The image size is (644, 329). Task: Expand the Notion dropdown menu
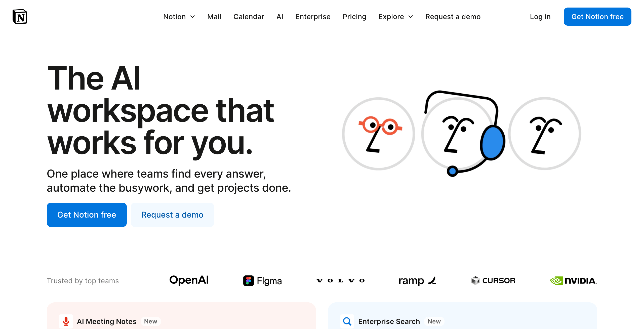179,17
